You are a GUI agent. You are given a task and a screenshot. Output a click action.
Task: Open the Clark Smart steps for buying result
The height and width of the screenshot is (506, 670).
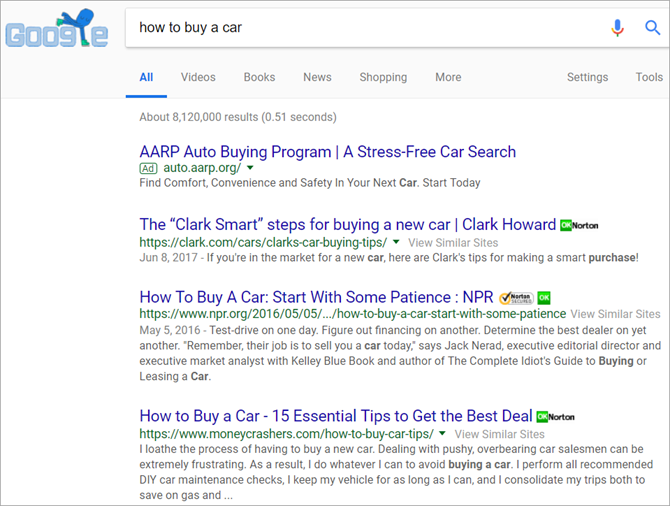347,224
